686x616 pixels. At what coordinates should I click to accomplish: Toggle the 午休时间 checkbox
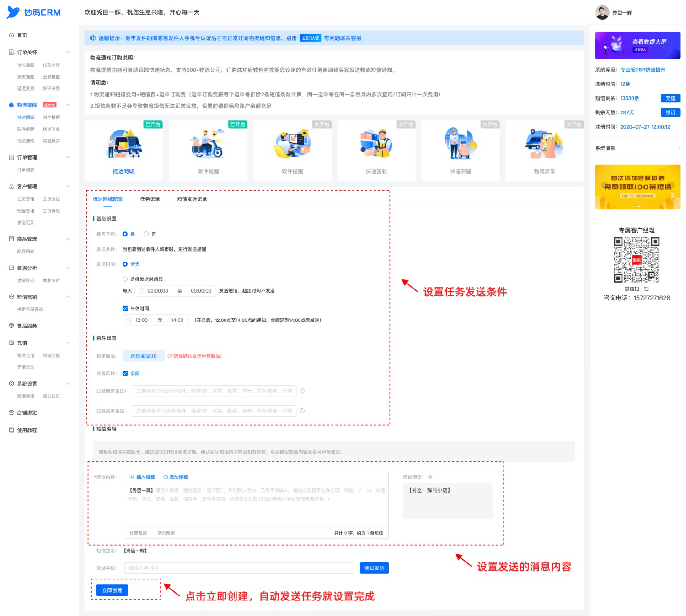pyautogui.click(x=125, y=308)
